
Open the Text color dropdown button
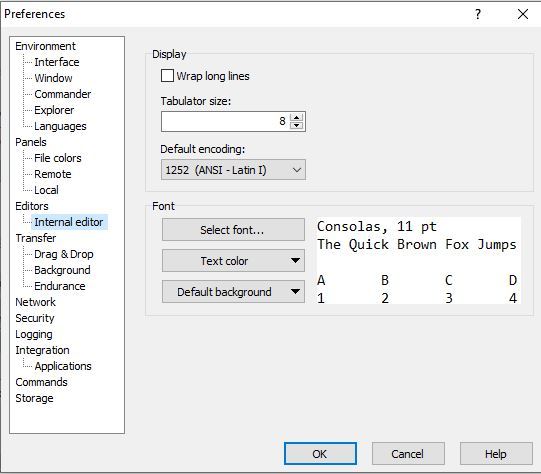point(233,260)
